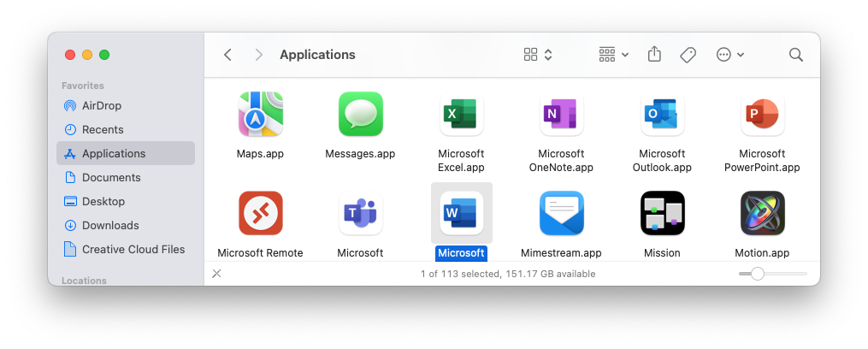Image resolution: width=868 pixels, height=349 pixels.
Task: Click the Microsoft Remote Desktop icon
Action: pyautogui.click(x=260, y=214)
